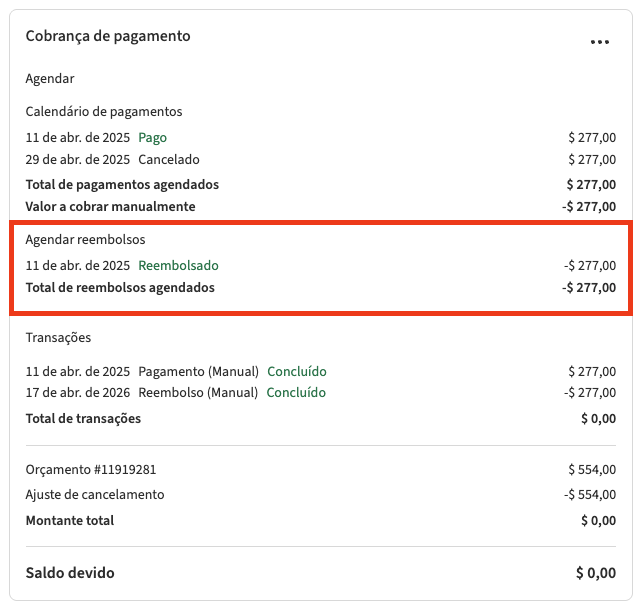Click Total de reembolsos agendados label
This screenshot has width=643, height=610.
pyautogui.click(x=120, y=288)
